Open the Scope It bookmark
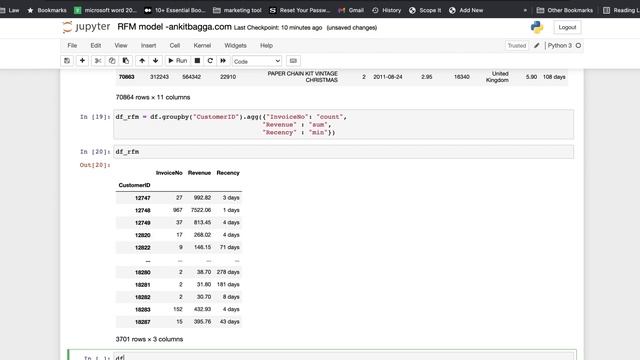640x360 pixels. point(425,10)
